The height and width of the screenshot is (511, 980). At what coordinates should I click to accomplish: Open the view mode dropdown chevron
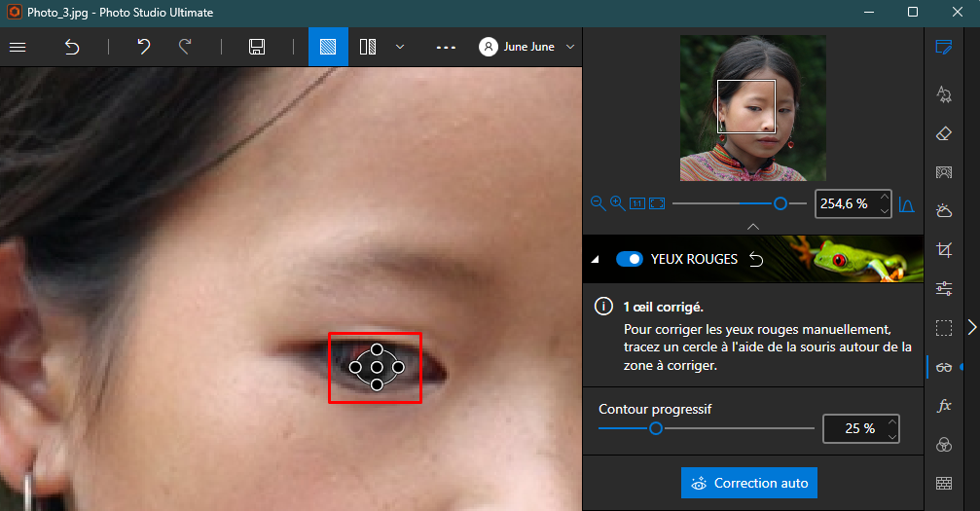(400, 47)
